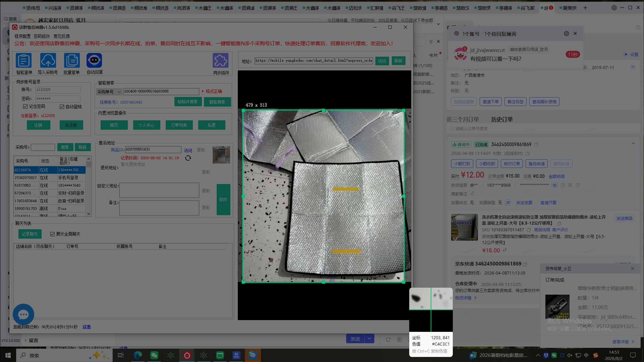Screen dimensions: 644x362
Task: Click the 邀请下单 button
Action: click(491, 102)
